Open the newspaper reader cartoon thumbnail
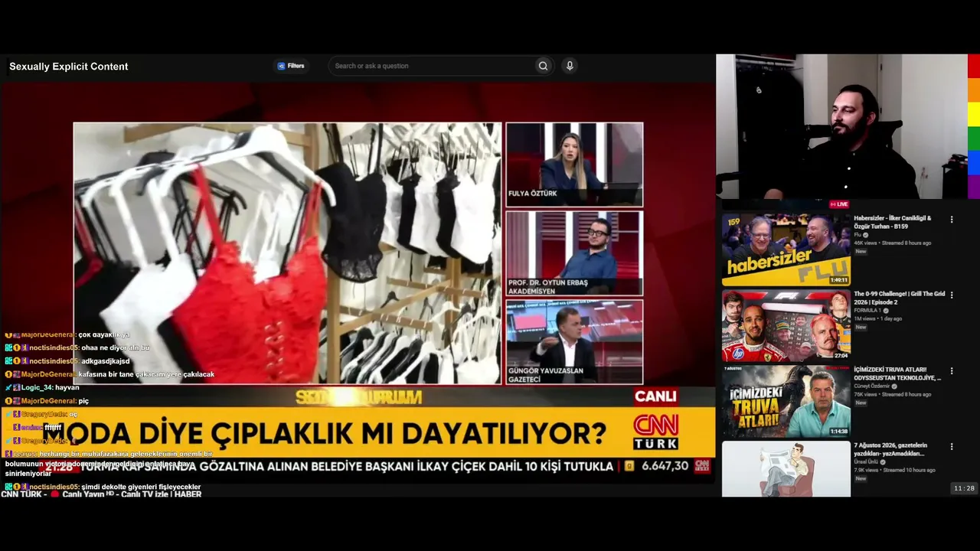 pos(786,468)
